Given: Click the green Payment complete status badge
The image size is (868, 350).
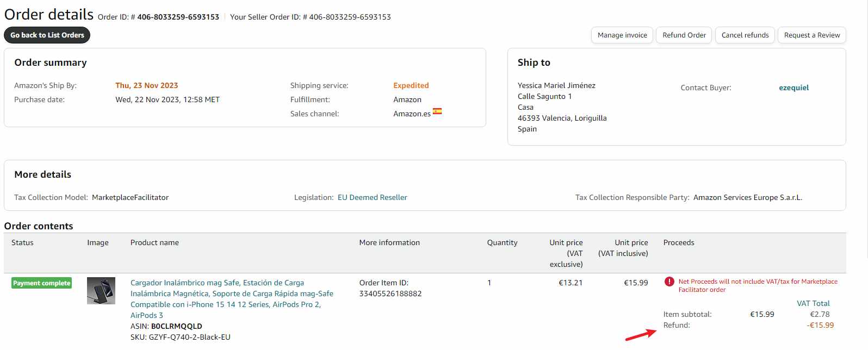Looking at the screenshot, I should pos(42,283).
